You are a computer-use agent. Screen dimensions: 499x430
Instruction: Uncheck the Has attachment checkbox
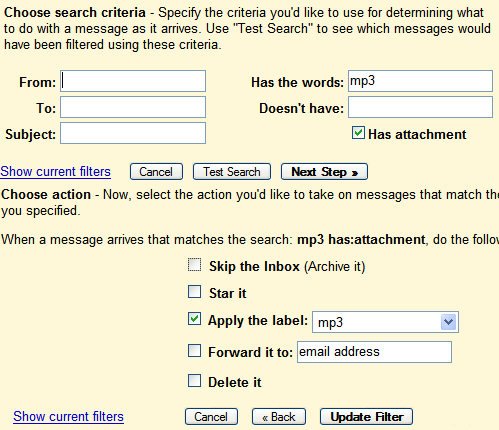point(358,133)
